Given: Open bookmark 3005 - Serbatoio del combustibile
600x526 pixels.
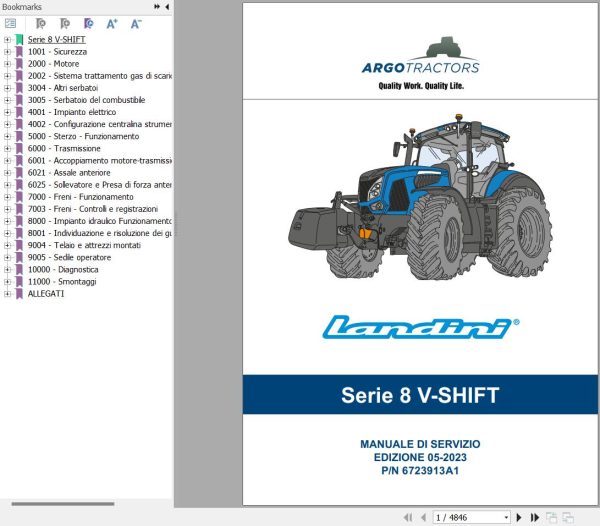Looking at the screenshot, I should tap(86, 100).
